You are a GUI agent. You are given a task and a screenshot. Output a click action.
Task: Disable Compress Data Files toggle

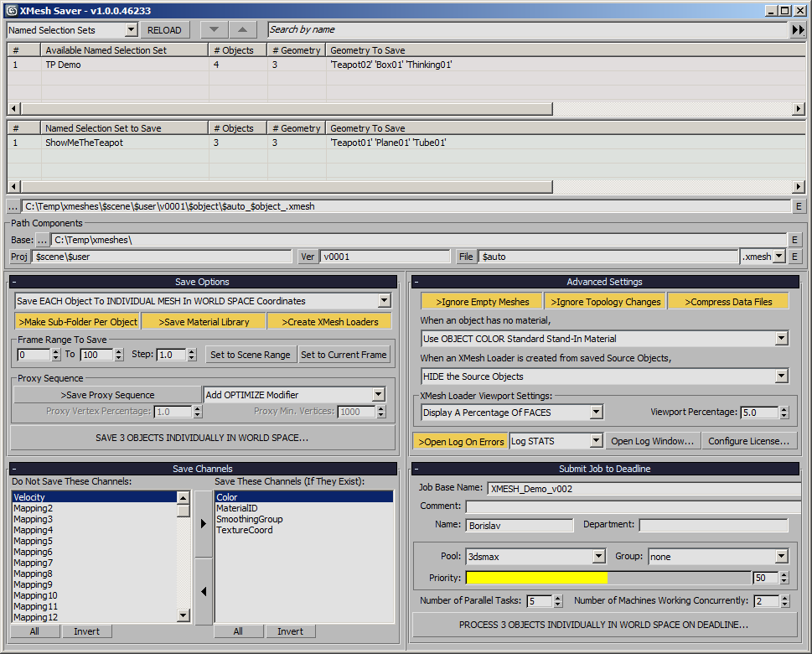coord(727,301)
